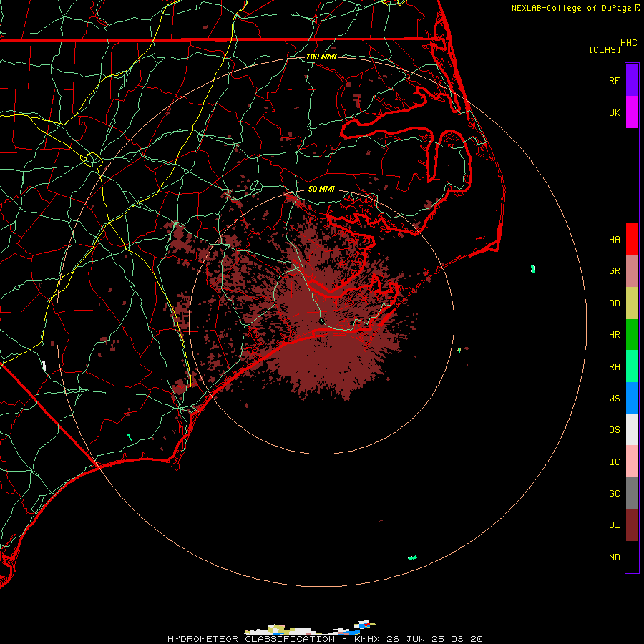Click the 50 NMI range ring label
Screen dimensions: 644x644
321,189
